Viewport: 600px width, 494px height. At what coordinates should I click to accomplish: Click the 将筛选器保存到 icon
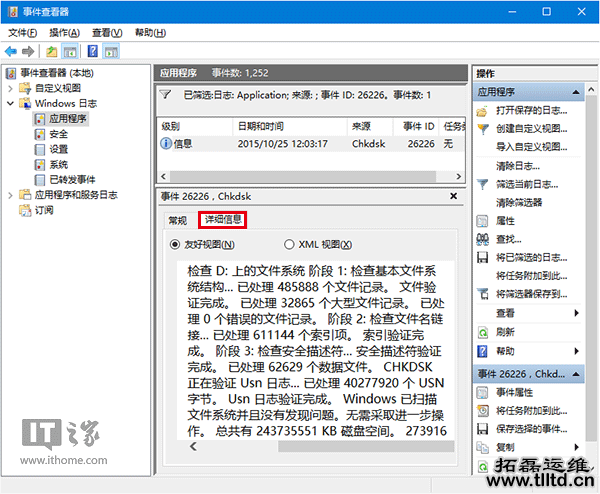tap(483, 294)
